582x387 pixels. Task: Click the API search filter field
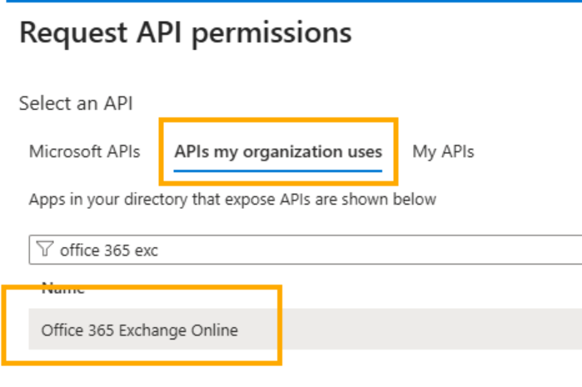(305, 250)
